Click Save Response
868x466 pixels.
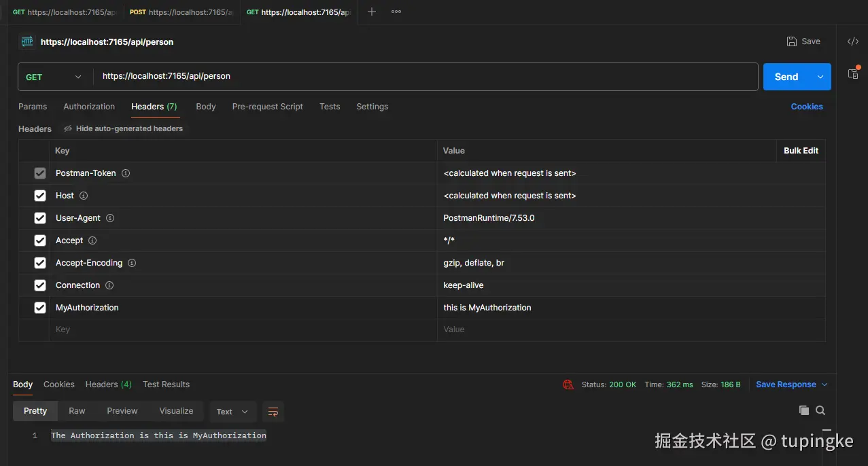tap(786, 384)
